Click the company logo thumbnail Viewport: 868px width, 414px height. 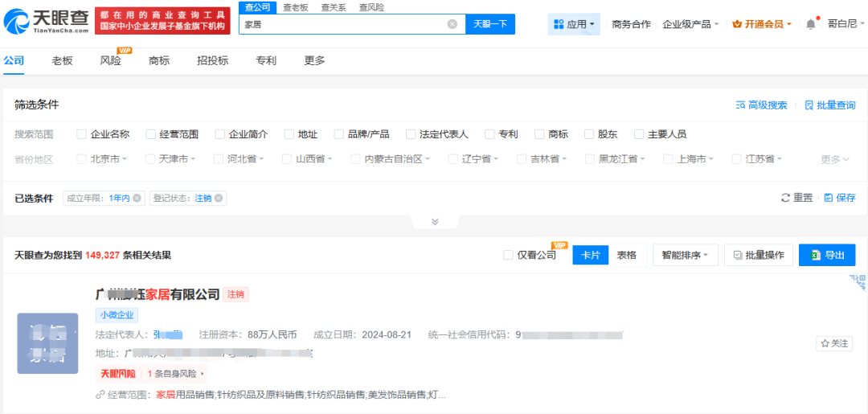(x=47, y=343)
